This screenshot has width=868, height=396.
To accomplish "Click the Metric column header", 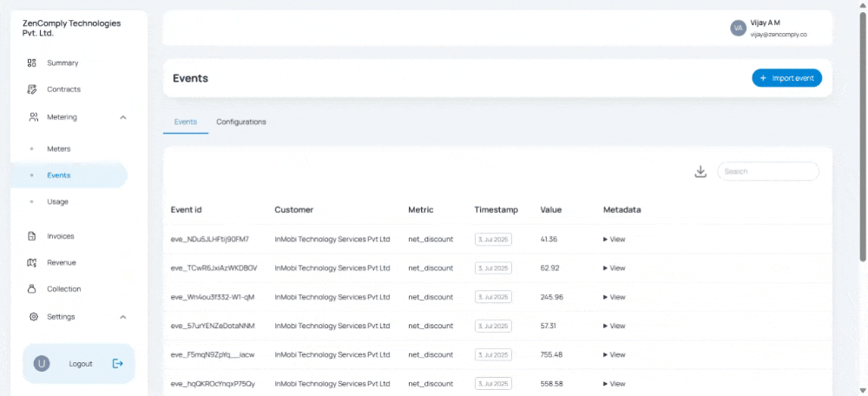I will tap(421, 210).
